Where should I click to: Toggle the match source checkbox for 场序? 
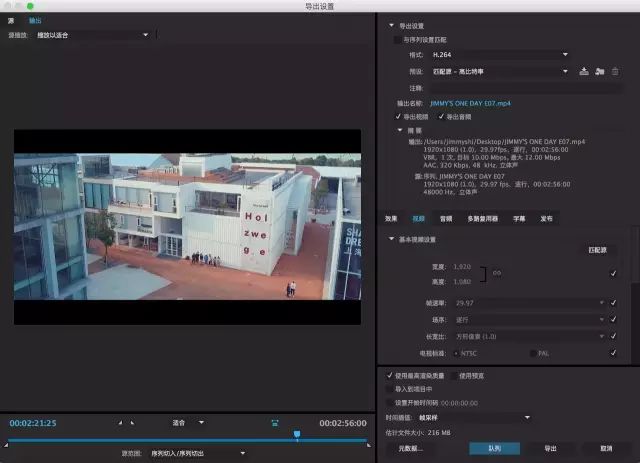pos(613,319)
